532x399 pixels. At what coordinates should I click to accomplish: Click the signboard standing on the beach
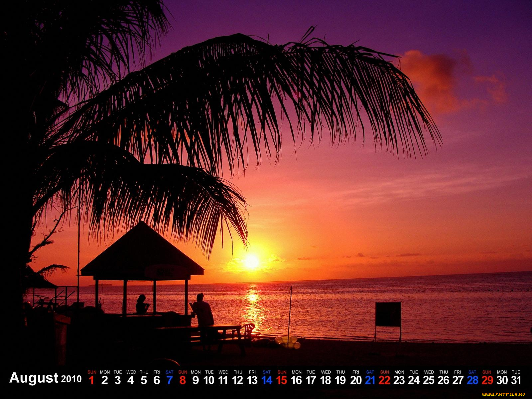pyautogui.click(x=388, y=314)
